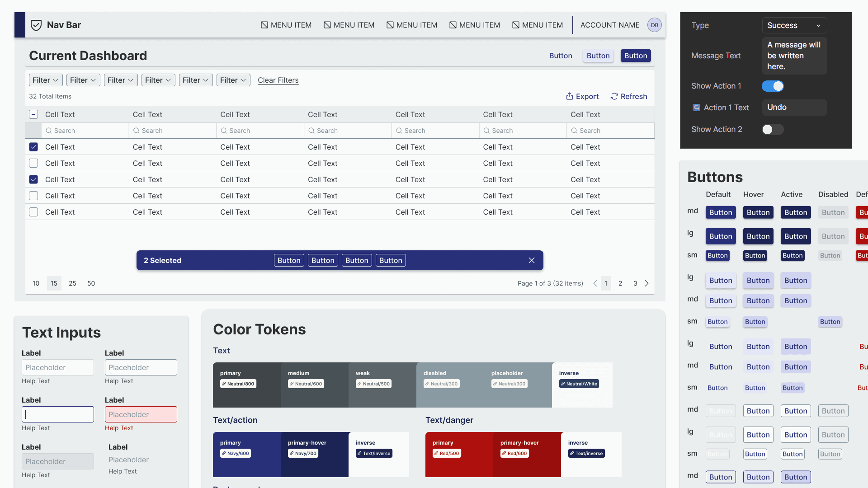
Task: Check the fourth table row checkbox
Action: (33, 196)
